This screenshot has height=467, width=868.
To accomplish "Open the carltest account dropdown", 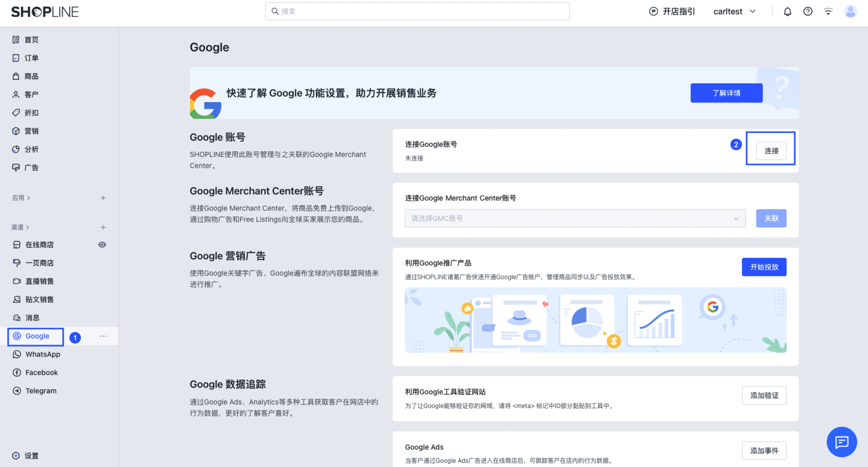I will (x=734, y=12).
